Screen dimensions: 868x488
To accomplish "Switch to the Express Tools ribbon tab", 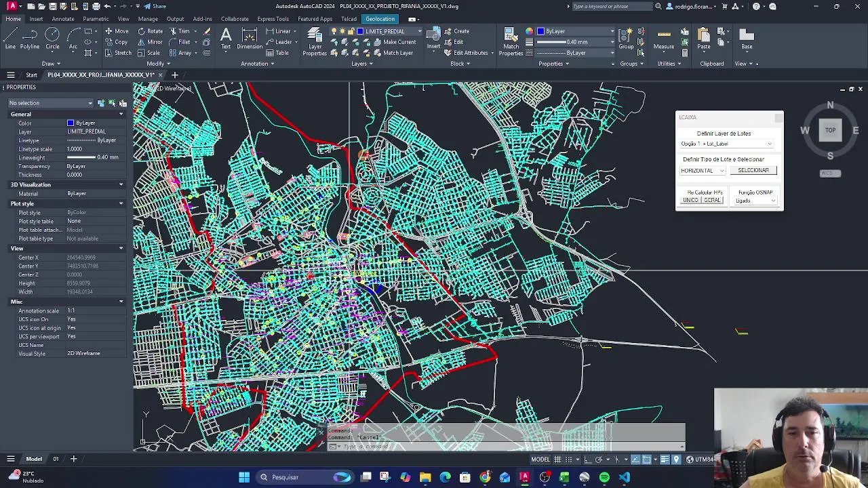I will (x=273, y=19).
